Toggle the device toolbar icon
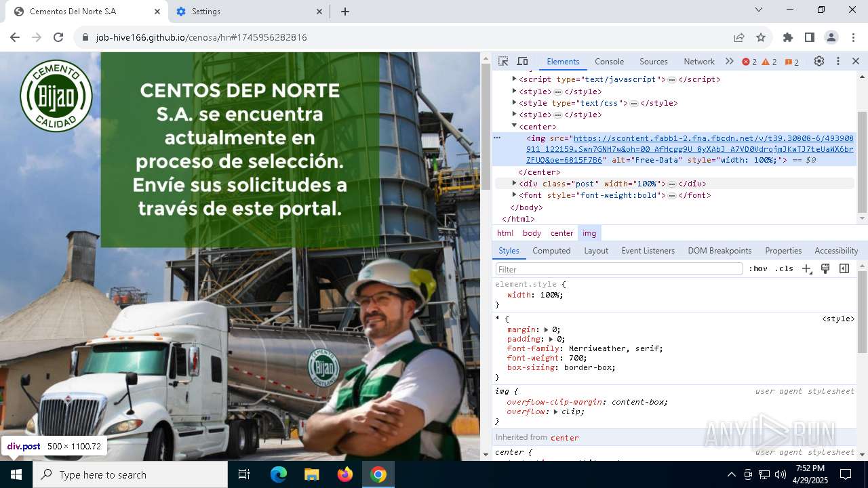 (x=522, y=61)
